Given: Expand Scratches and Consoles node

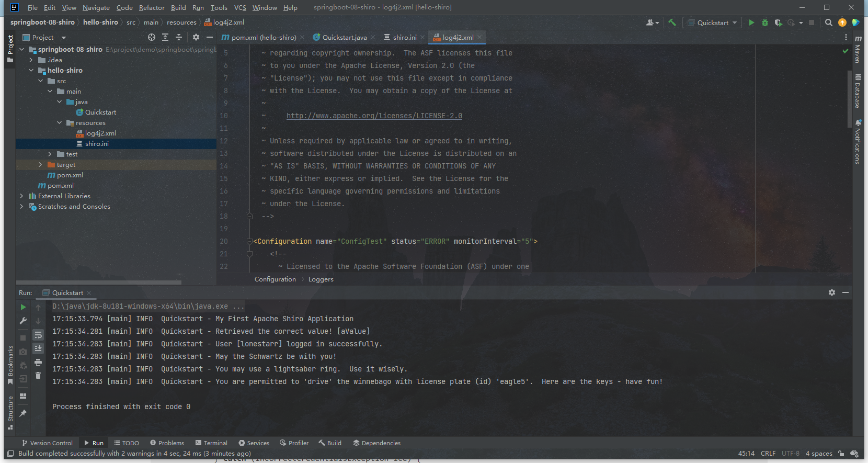Looking at the screenshot, I should tap(22, 207).
